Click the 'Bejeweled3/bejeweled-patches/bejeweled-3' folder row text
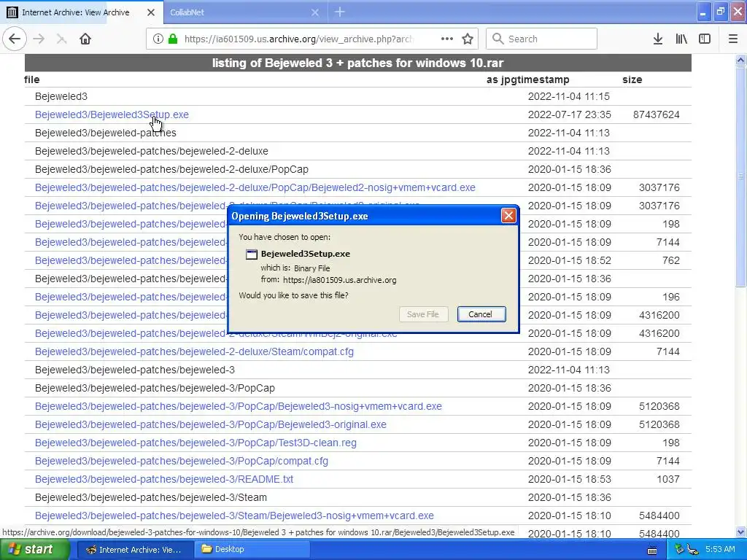The height and width of the screenshot is (560, 747). tap(135, 370)
